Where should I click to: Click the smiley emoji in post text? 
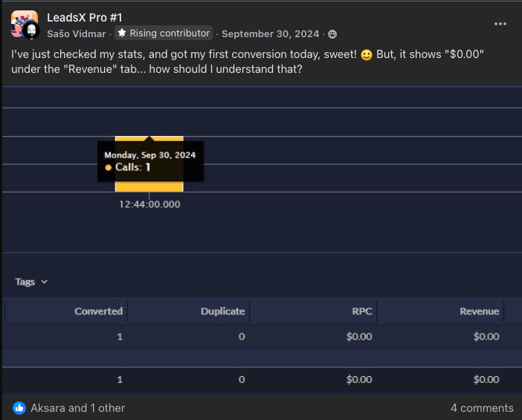pos(366,56)
